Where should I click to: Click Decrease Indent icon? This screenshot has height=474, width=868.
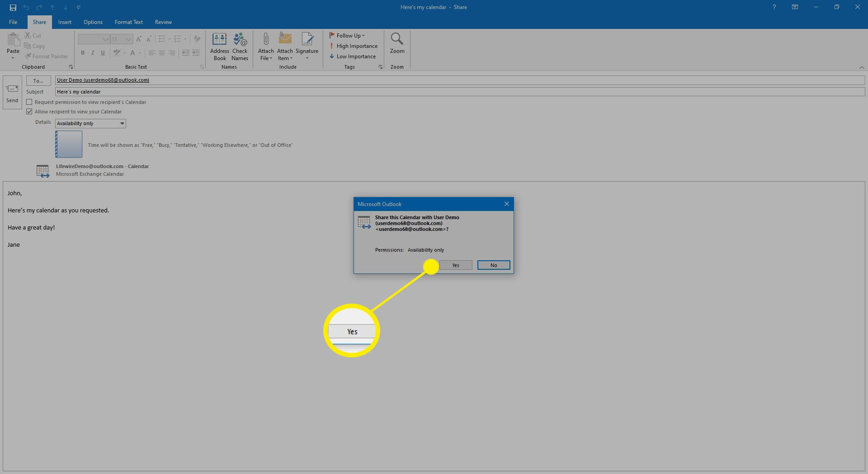pyautogui.click(x=185, y=53)
